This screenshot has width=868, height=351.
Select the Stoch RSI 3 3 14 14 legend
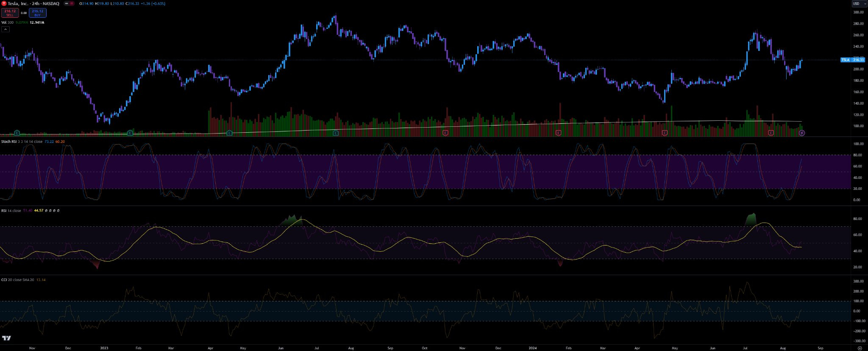click(x=22, y=142)
